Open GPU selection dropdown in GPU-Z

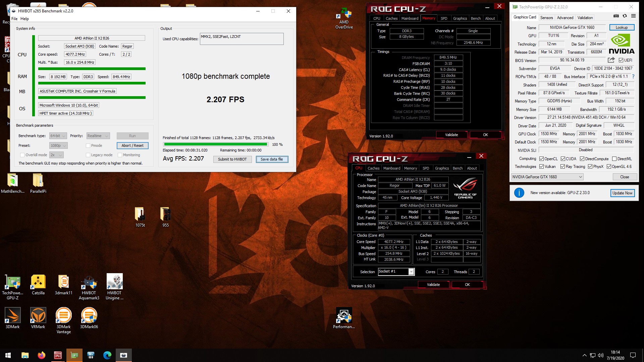547,177
